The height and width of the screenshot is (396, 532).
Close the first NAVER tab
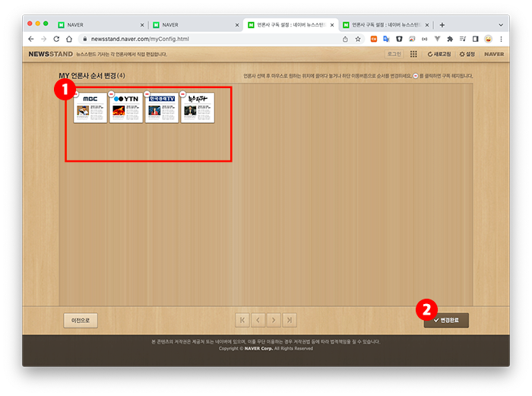(142, 25)
